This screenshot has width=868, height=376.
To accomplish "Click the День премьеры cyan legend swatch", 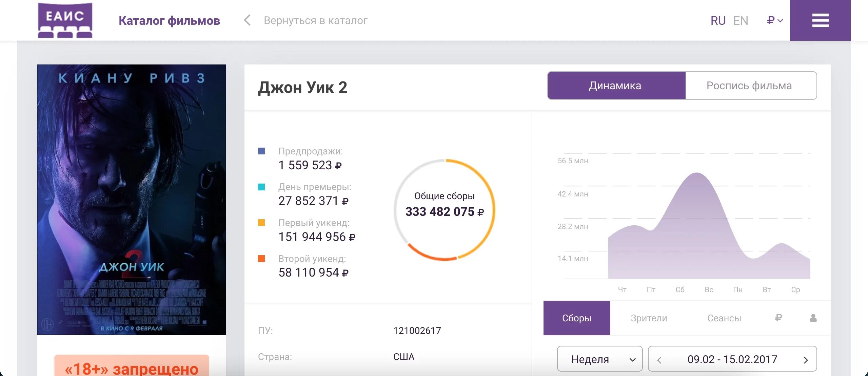I will click(x=261, y=187).
